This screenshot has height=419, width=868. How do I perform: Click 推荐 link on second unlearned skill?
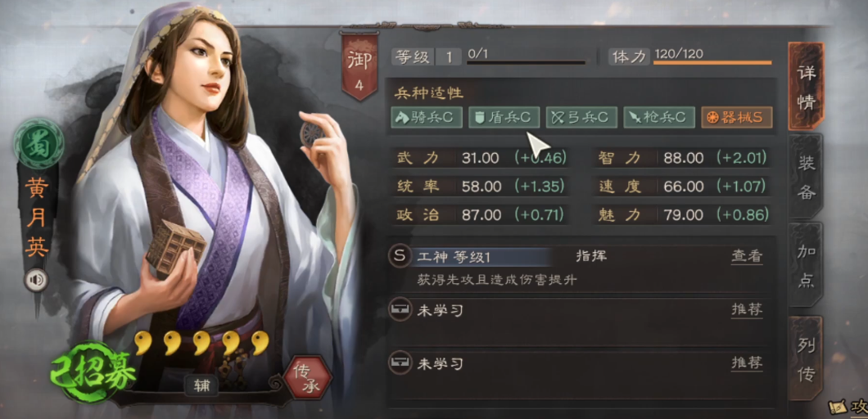pyautogui.click(x=747, y=363)
